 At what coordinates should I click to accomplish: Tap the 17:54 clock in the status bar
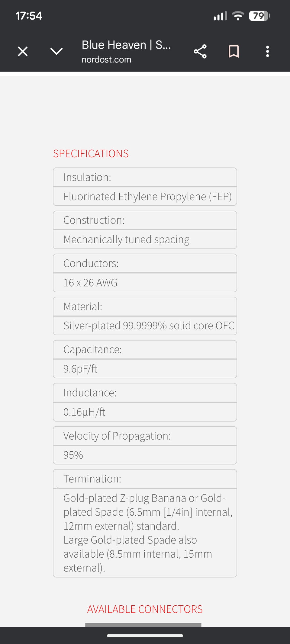pos(29,16)
